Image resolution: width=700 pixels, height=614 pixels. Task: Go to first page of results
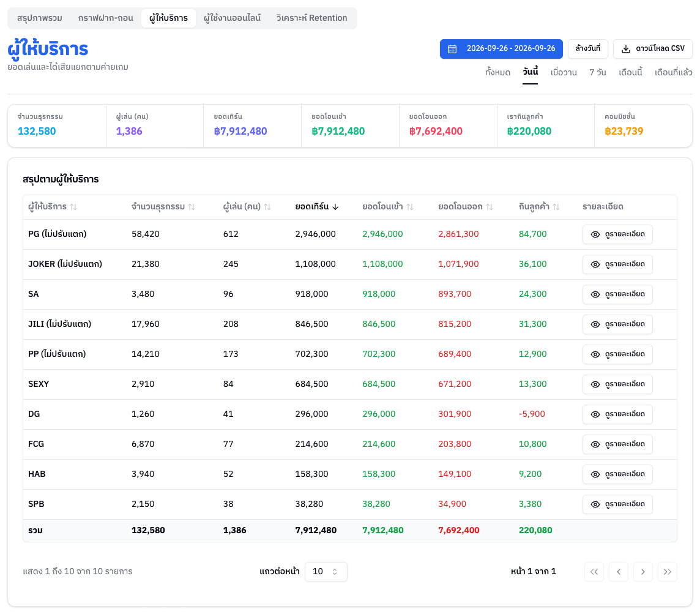(x=594, y=572)
